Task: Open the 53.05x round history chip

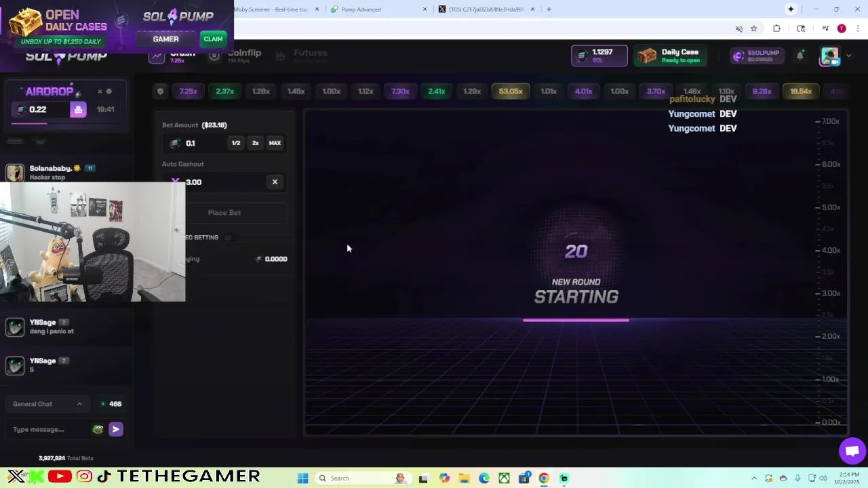Action: coord(511,91)
